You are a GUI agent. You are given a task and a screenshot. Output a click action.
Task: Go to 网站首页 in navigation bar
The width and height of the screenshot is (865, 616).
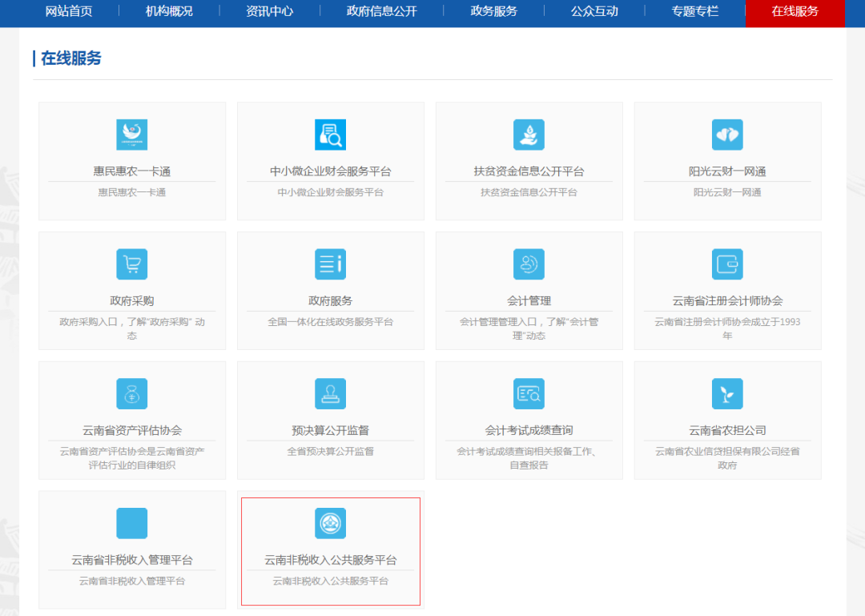tap(69, 11)
